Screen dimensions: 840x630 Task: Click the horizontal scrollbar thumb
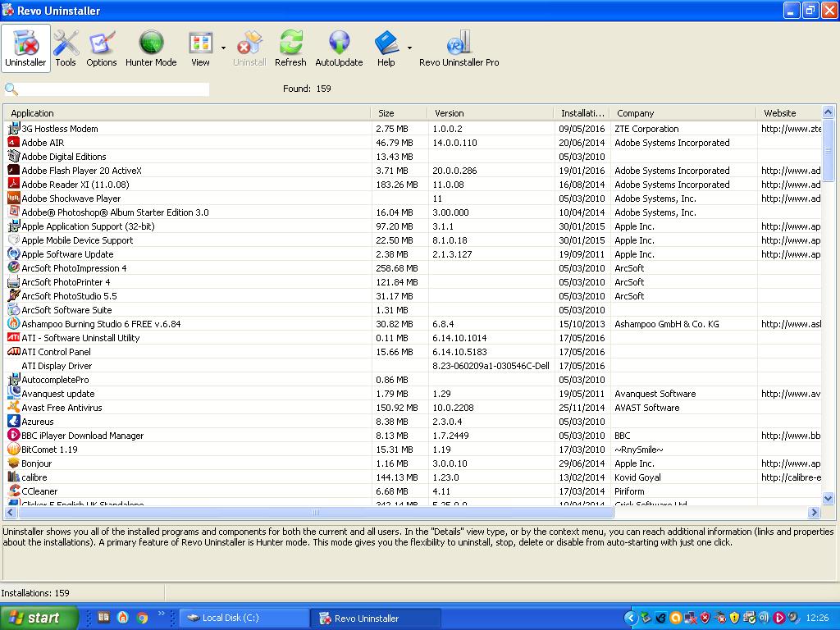coord(316,512)
